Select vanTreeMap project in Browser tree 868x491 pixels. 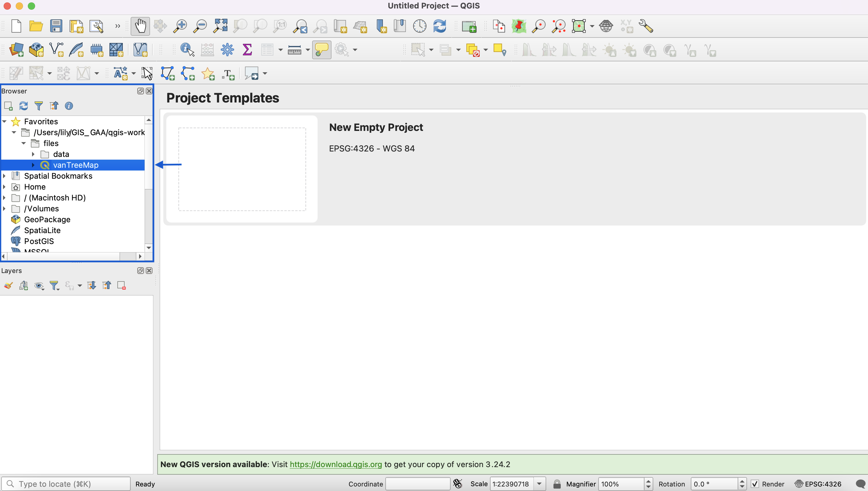pyautogui.click(x=76, y=165)
